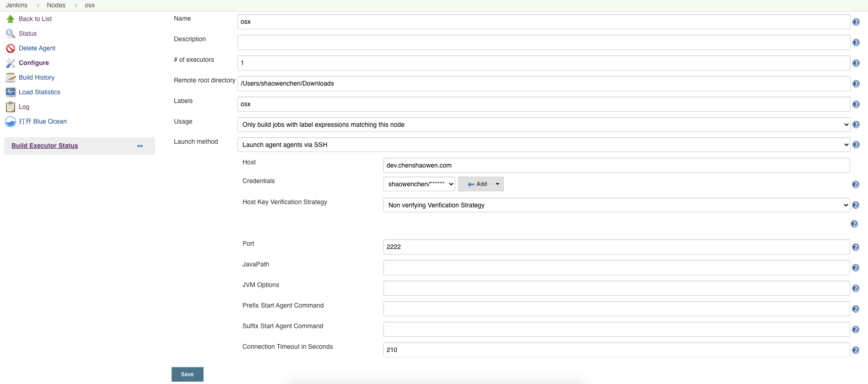Click the Blue Ocean icon
The width and height of the screenshot is (868, 384).
point(10,121)
